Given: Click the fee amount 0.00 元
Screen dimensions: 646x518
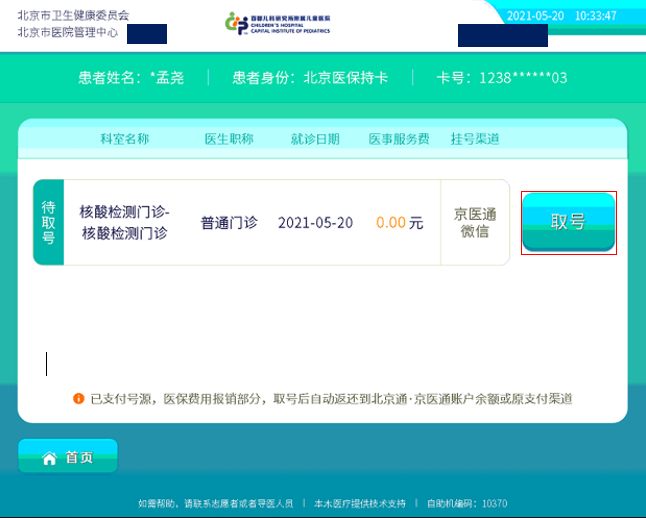Looking at the screenshot, I should point(400,223).
